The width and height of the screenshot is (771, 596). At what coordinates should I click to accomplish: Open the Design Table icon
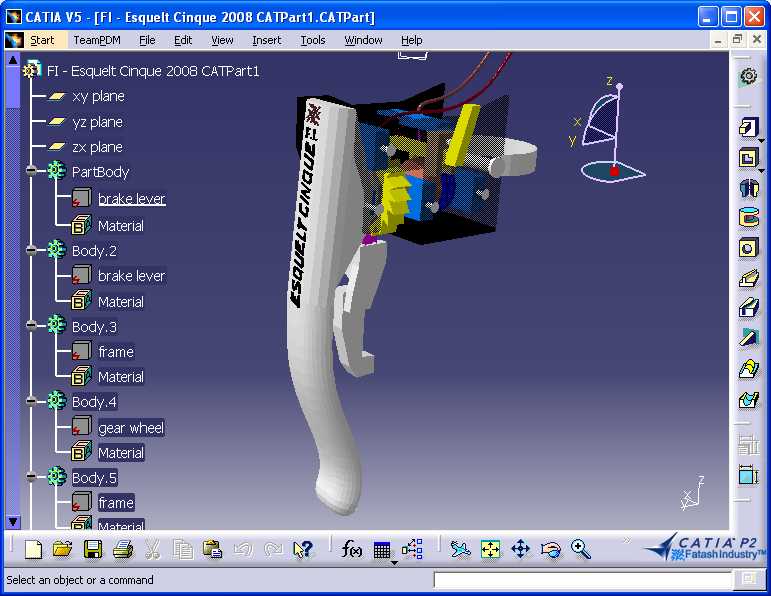382,550
